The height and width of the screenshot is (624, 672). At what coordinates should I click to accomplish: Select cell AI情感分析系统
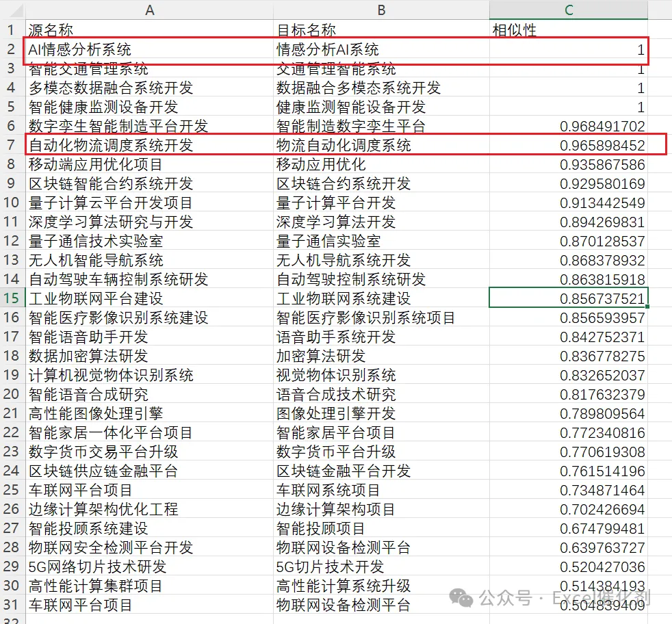150,49
